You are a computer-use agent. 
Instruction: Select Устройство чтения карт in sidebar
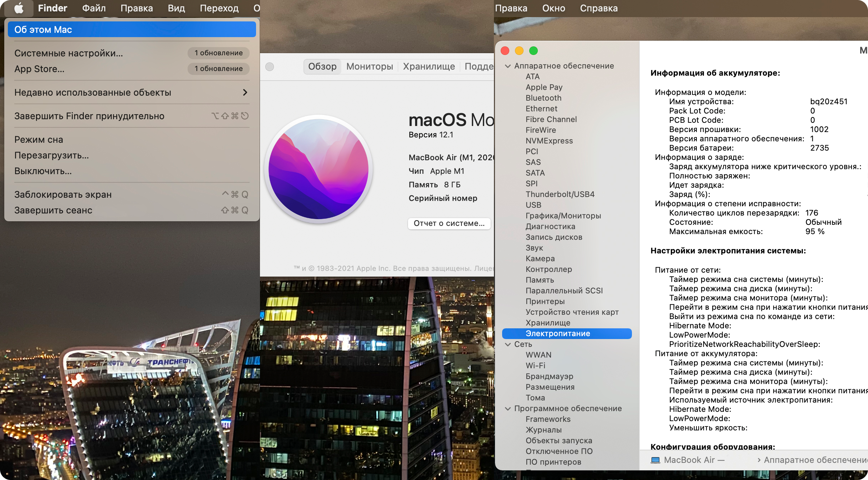tap(572, 312)
